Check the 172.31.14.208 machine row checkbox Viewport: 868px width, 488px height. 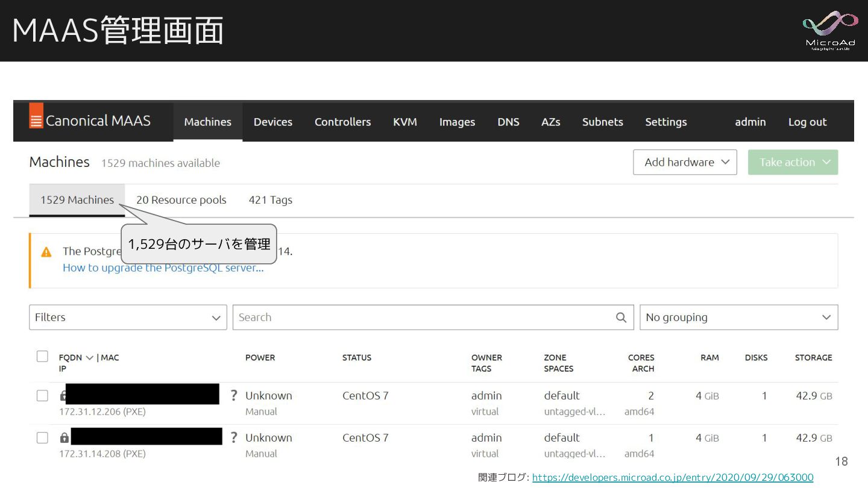click(42, 438)
